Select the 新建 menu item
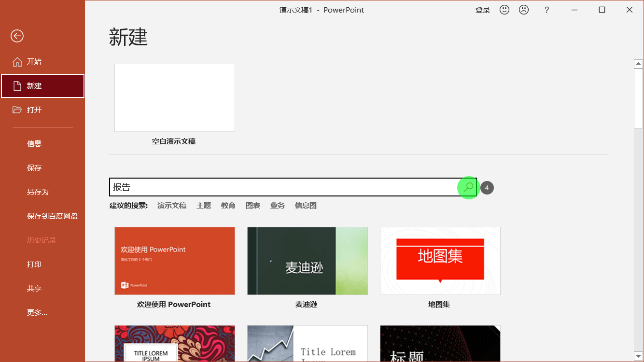This screenshot has width=644, height=362. [42, 86]
